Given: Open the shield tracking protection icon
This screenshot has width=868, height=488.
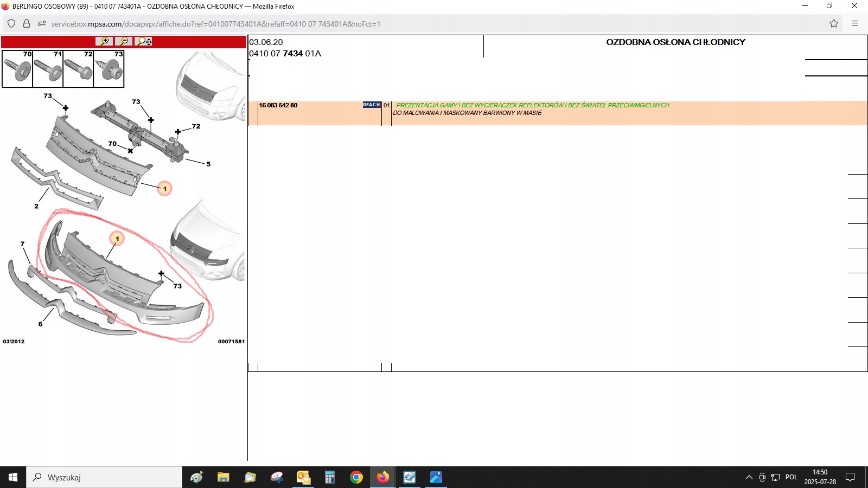Looking at the screenshot, I should tap(11, 23).
